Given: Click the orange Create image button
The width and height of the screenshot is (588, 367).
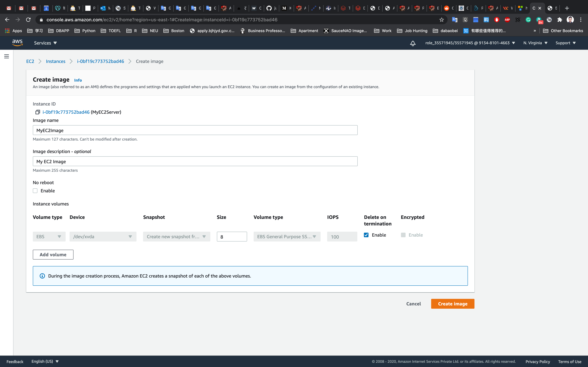Looking at the screenshot, I should (x=452, y=304).
